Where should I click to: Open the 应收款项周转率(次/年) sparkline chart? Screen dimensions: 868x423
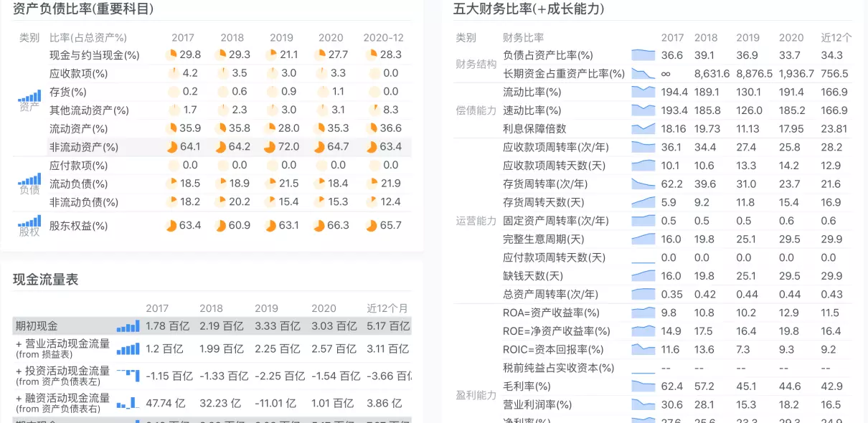click(643, 147)
